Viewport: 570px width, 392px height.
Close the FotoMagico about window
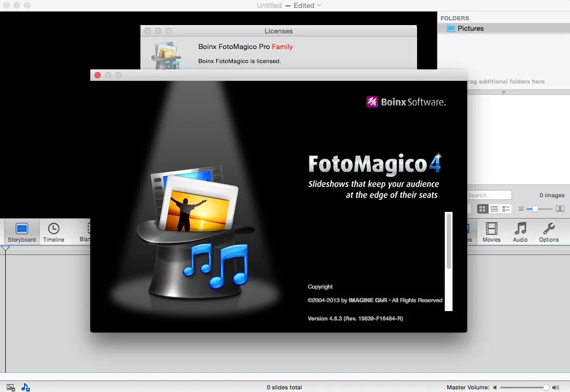coord(98,75)
